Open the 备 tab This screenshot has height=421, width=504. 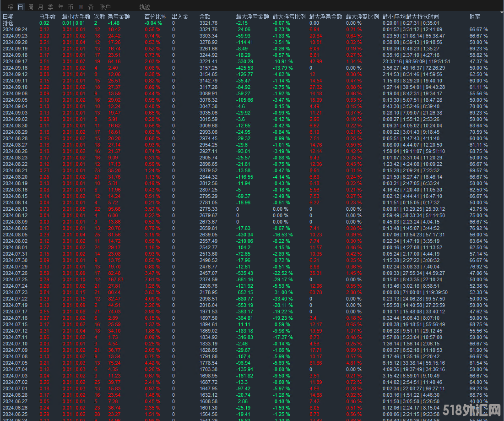pos(91,7)
